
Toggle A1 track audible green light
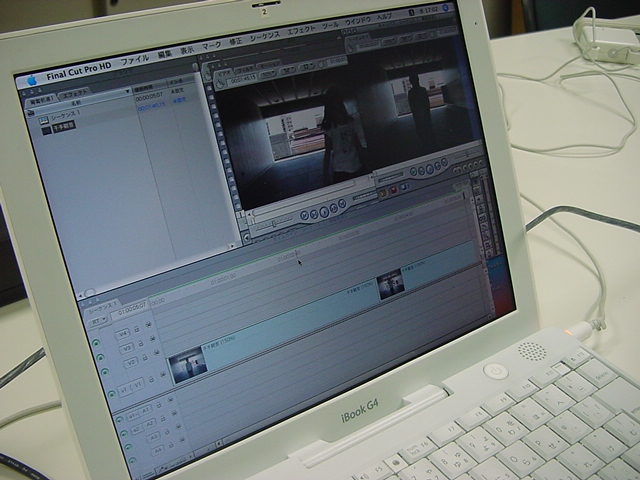(119, 419)
